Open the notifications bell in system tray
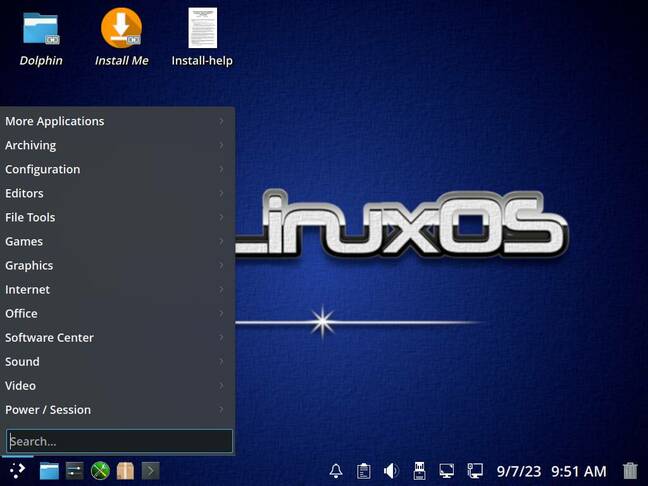Viewport: 648px width, 486px height. coord(336,471)
